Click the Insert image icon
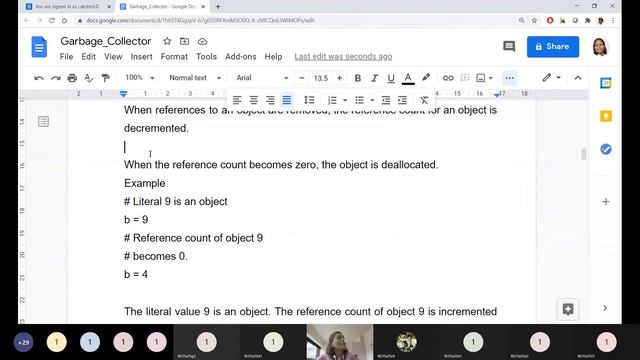Screen dimensions: 640x360 tap(481, 78)
